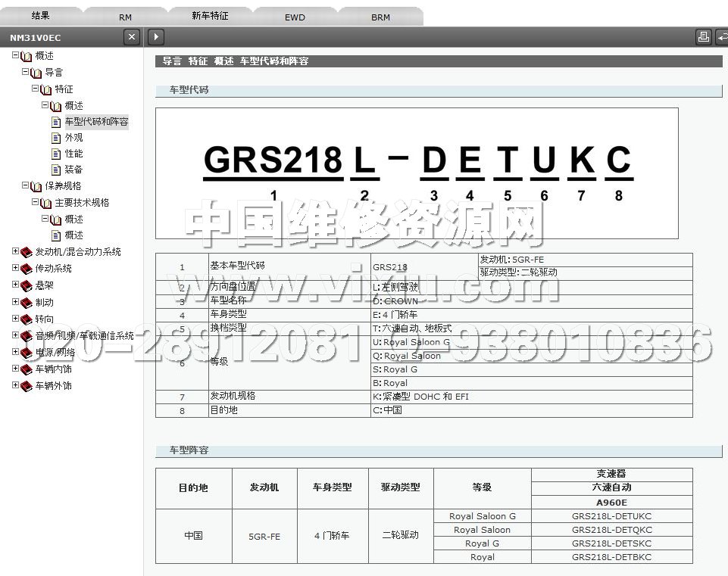The image size is (728, 576).
Task: Click the GRS218L-DETBKC model code cell
Action: coord(611,557)
